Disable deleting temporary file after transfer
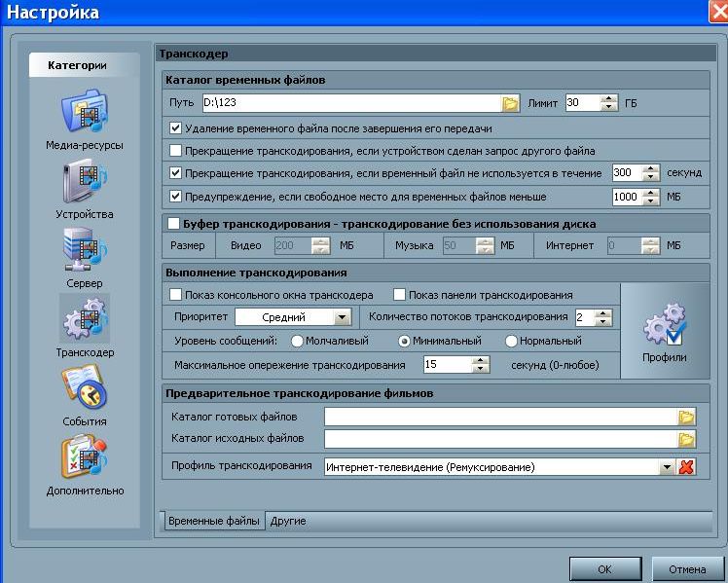This screenshot has width=728, height=583. (x=176, y=128)
